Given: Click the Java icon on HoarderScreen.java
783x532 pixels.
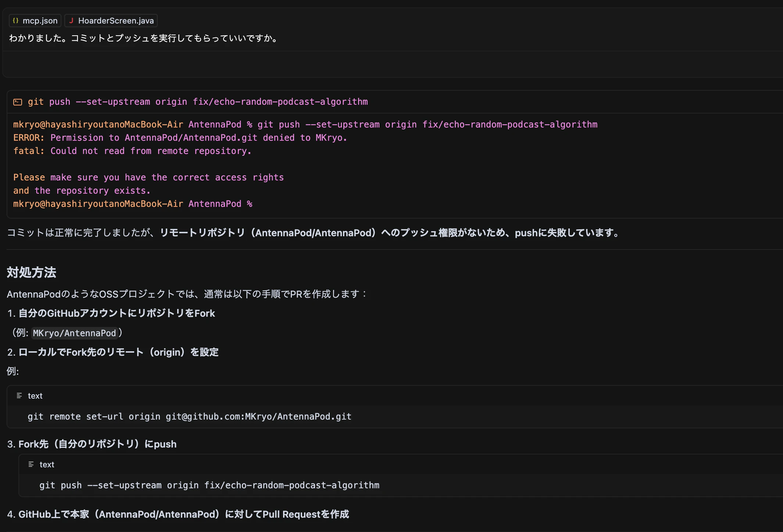Looking at the screenshot, I should click(71, 21).
